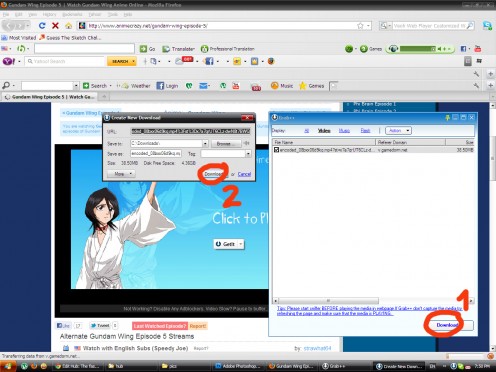Screen dimensions: 496x372
Task: Open the Bookmarks menu
Action: 72,15
